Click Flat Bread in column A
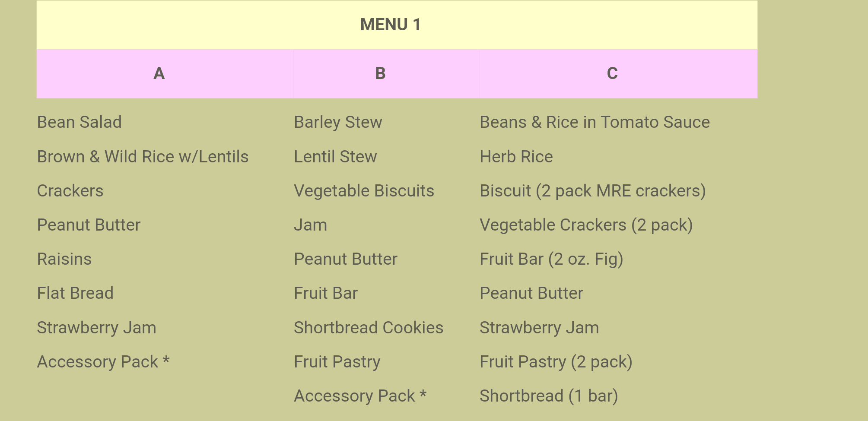The image size is (868, 421). point(75,293)
